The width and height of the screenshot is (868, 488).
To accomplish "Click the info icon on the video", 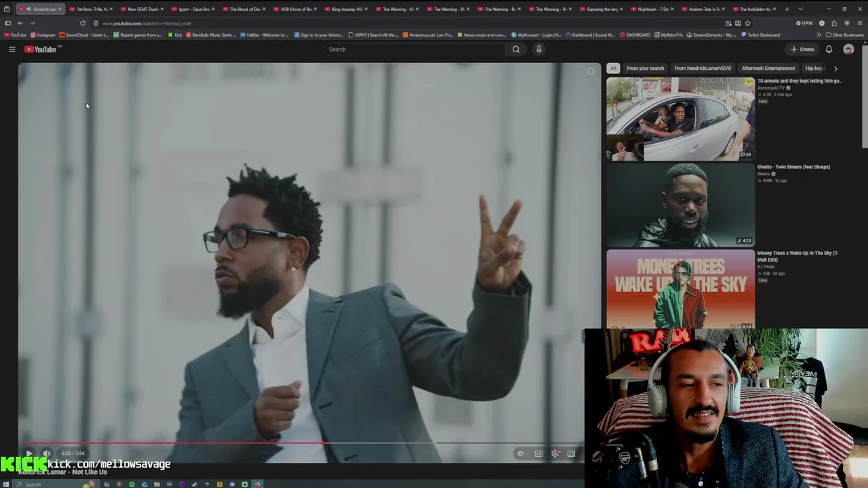I will tap(591, 72).
